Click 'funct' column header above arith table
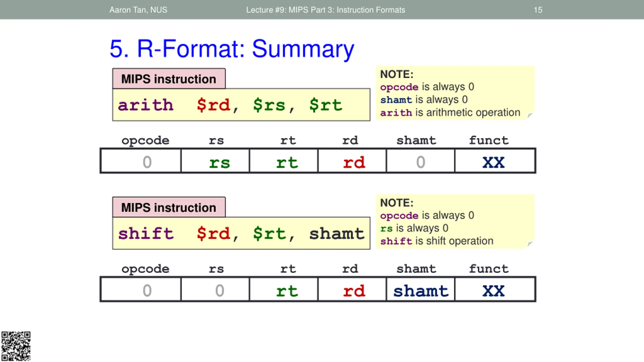 pyautogui.click(x=489, y=140)
